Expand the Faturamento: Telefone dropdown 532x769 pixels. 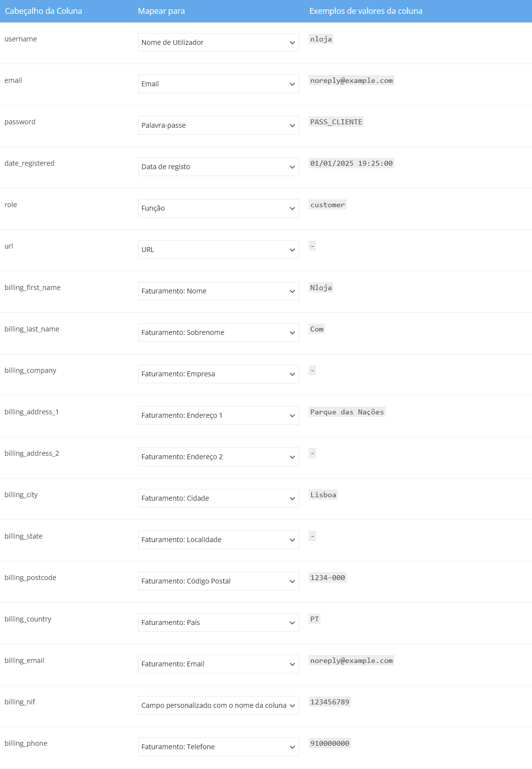click(x=218, y=747)
